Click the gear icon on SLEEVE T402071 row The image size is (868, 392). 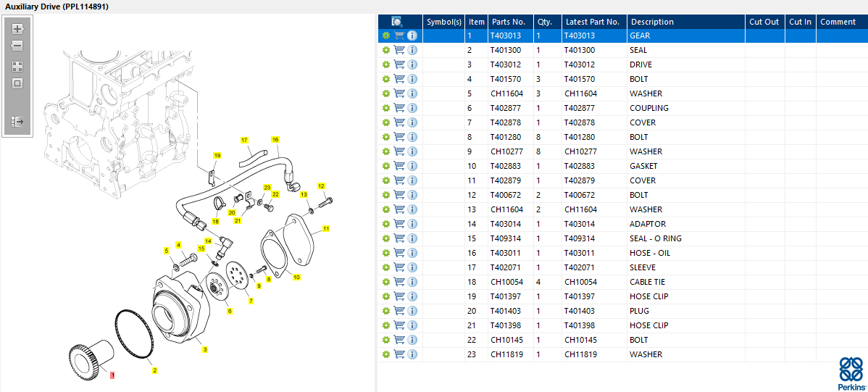tap(386, 267)
